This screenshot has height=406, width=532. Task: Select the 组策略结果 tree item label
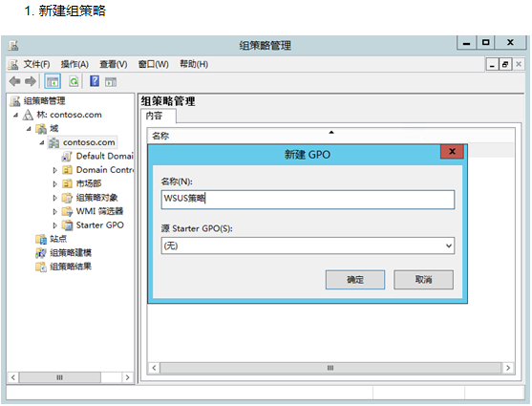point(71,267)
